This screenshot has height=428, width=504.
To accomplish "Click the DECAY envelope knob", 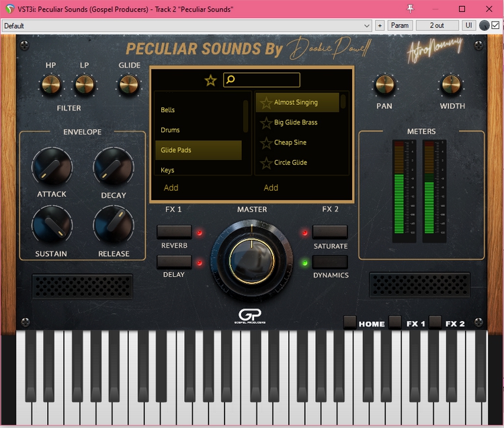I will (114, 167).
